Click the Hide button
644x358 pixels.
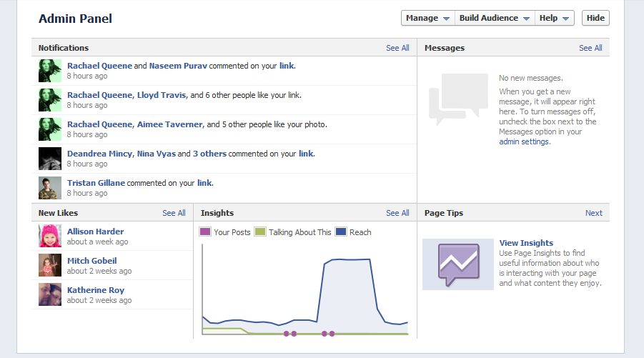tap(595, 18)
